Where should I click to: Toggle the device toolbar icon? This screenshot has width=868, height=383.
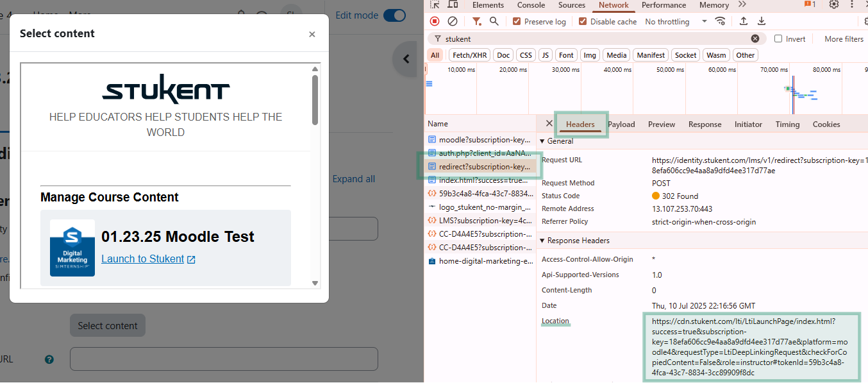(x=452, y=5)
